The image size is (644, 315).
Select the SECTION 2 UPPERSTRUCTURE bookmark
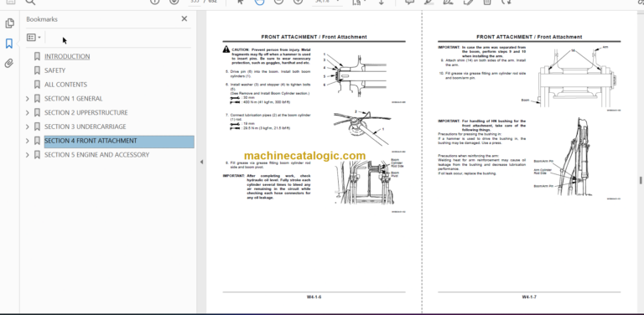pos(86,112)
